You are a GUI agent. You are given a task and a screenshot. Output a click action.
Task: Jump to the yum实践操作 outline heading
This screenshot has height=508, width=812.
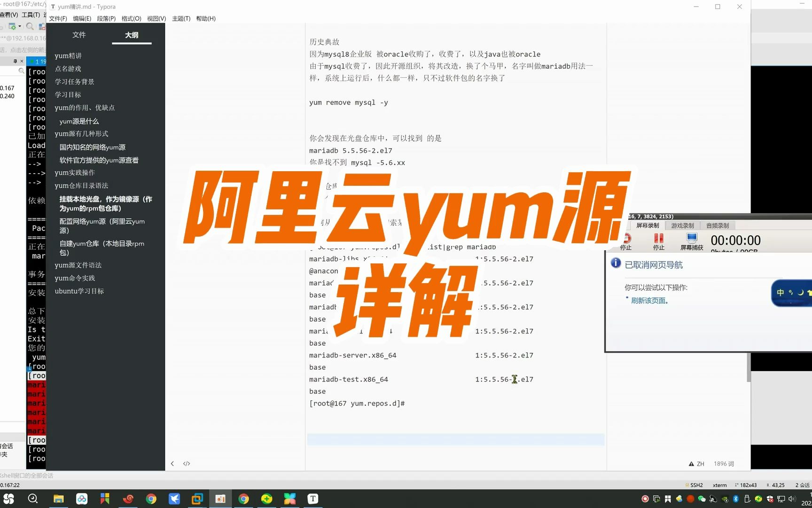75,173
